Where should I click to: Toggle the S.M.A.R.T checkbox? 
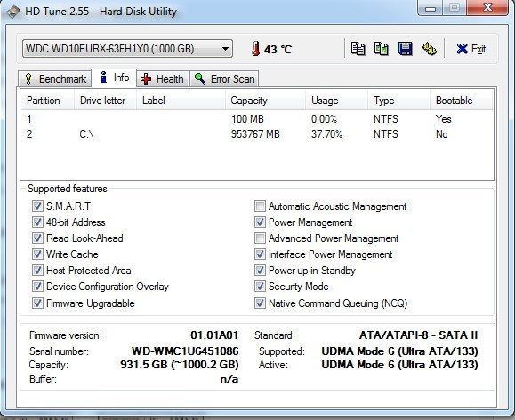click(37, 206)
